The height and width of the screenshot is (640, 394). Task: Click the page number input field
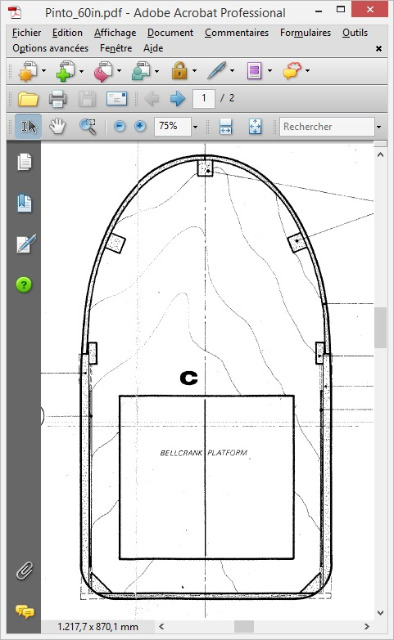click(203, 98)
